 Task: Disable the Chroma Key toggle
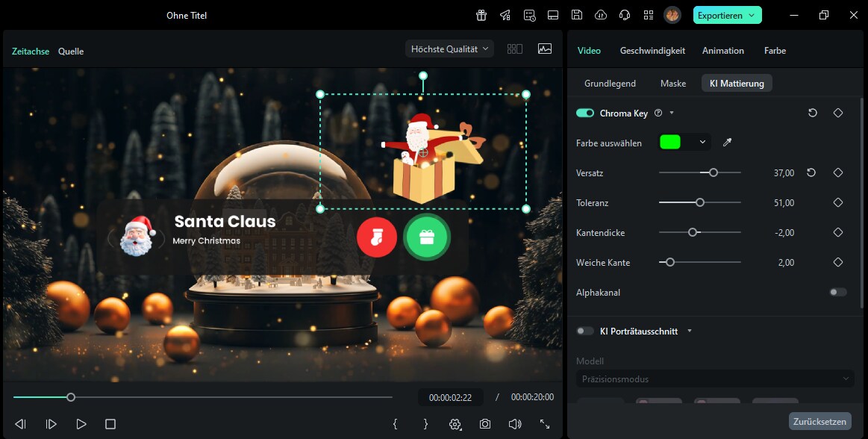[x=584, y=113]
